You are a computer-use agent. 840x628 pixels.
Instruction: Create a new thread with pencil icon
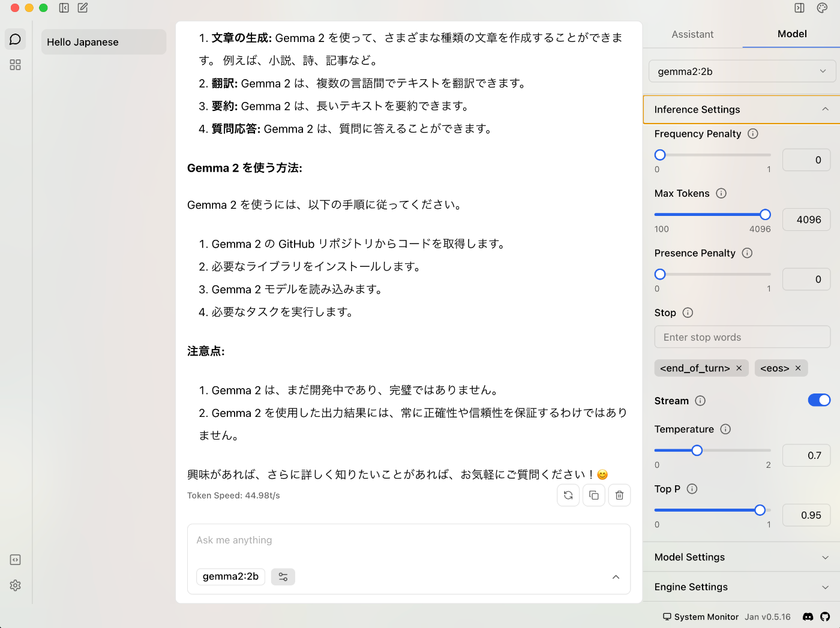83,8
